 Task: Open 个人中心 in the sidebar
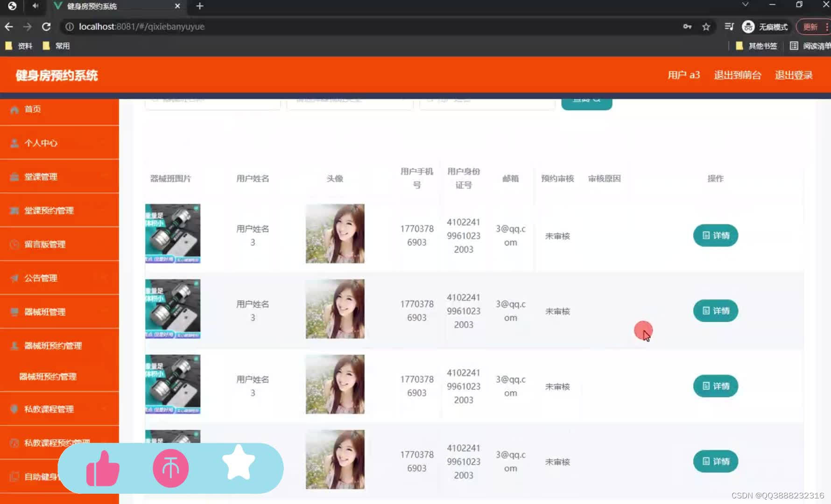tap(59, 143)
